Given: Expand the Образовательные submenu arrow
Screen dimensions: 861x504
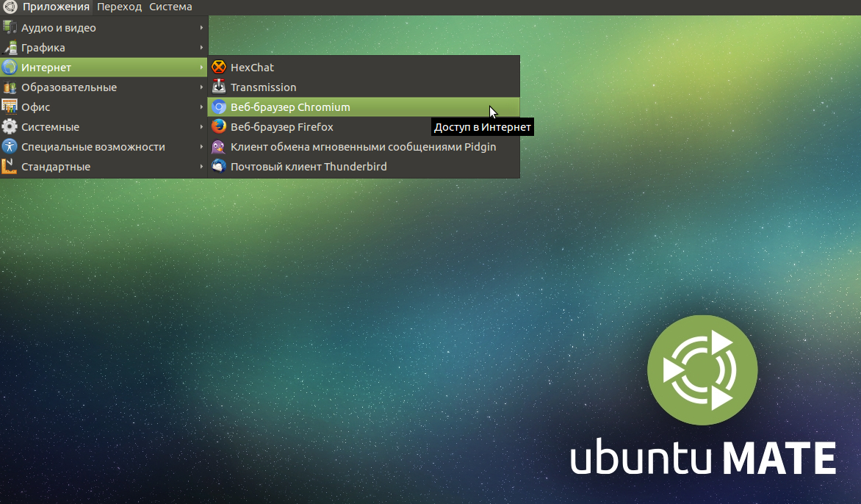Looking at the screenshot, I should pos(201,87).
